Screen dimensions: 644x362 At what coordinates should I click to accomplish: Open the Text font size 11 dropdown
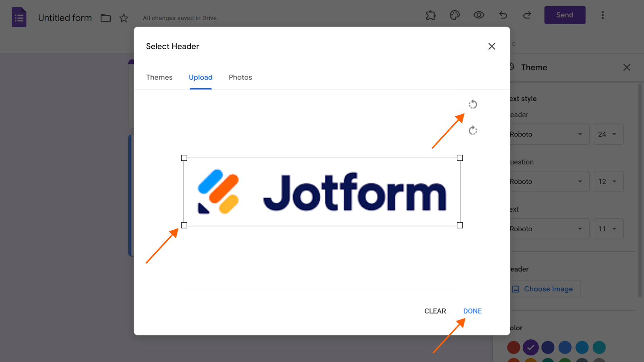(609, 229)
